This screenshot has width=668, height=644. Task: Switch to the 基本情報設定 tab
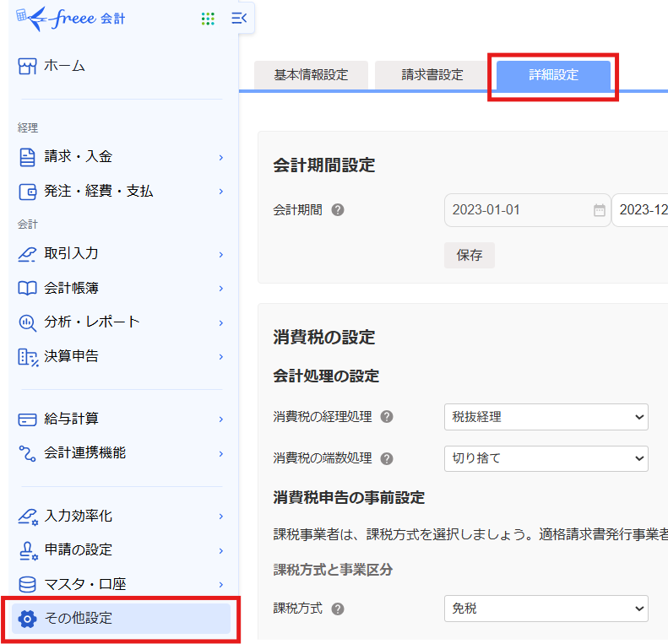point(311,74)
